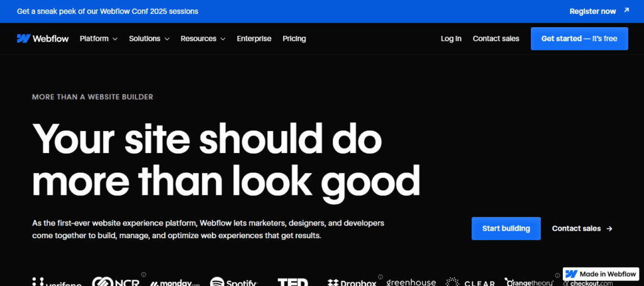Click Get started — it's free button
644x286 pixels.
click(579, 38)
